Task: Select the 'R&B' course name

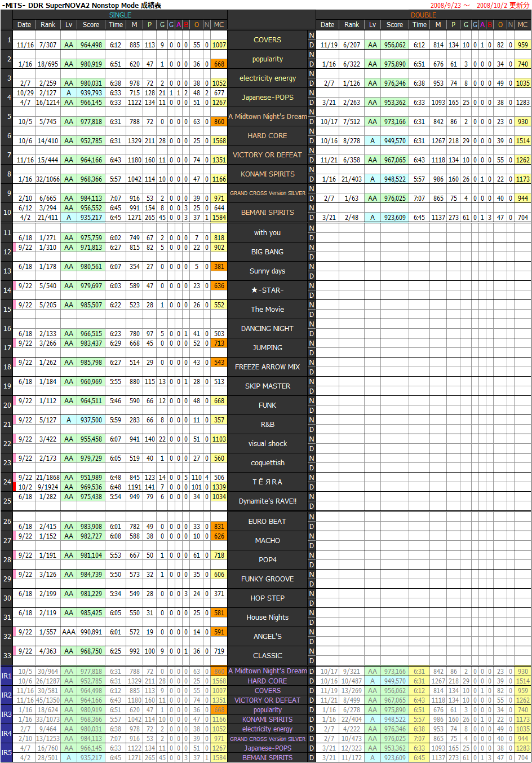Action: click(x=267, y=425)
